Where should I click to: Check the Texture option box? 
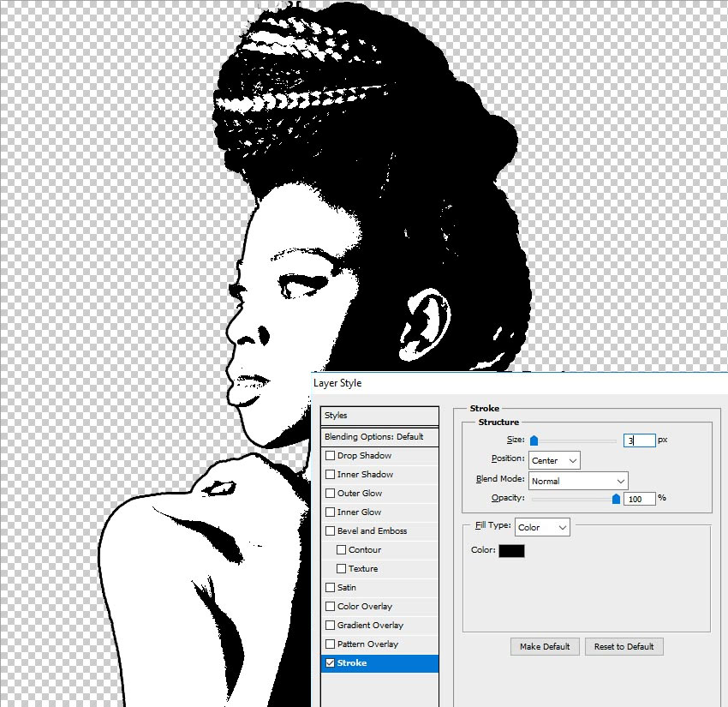tap(341, 568)
